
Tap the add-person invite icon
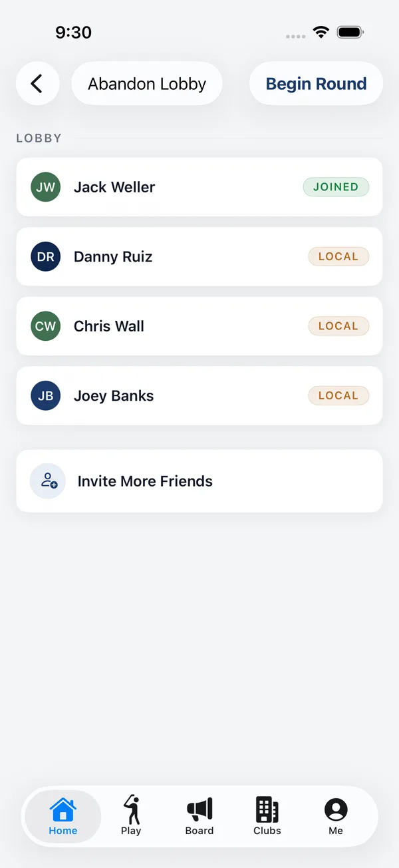(48, 481)
